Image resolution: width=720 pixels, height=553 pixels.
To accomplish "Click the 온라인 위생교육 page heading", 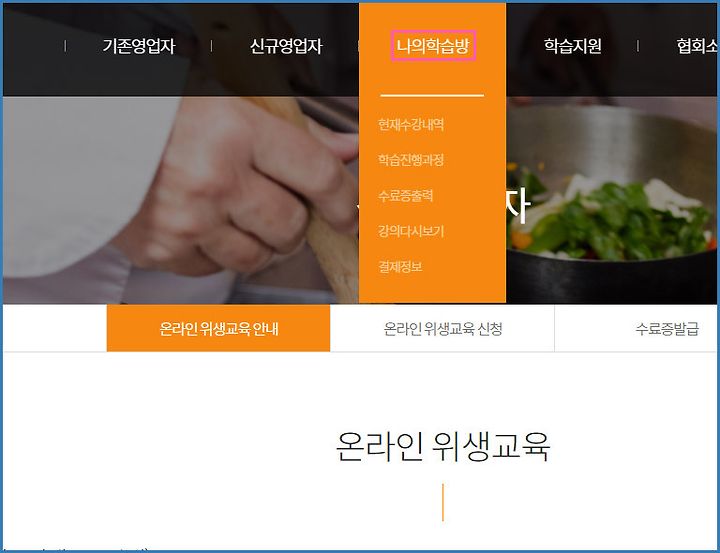I will [443, 446].
